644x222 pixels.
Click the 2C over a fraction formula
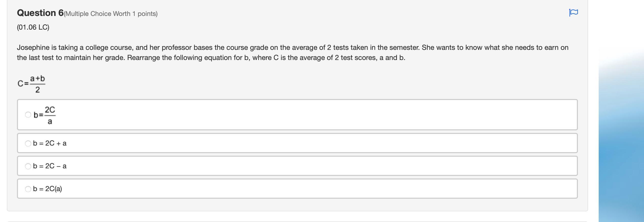tap(50, 115)
